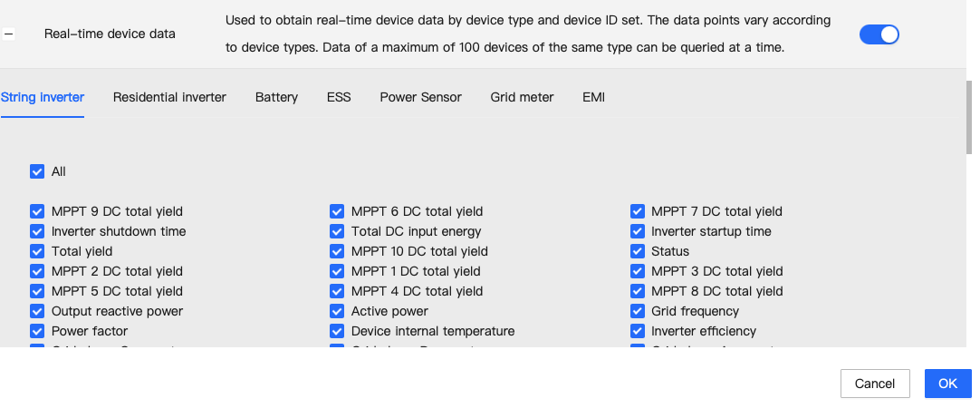Toggle the Real-time device data switch

(879, 34)
